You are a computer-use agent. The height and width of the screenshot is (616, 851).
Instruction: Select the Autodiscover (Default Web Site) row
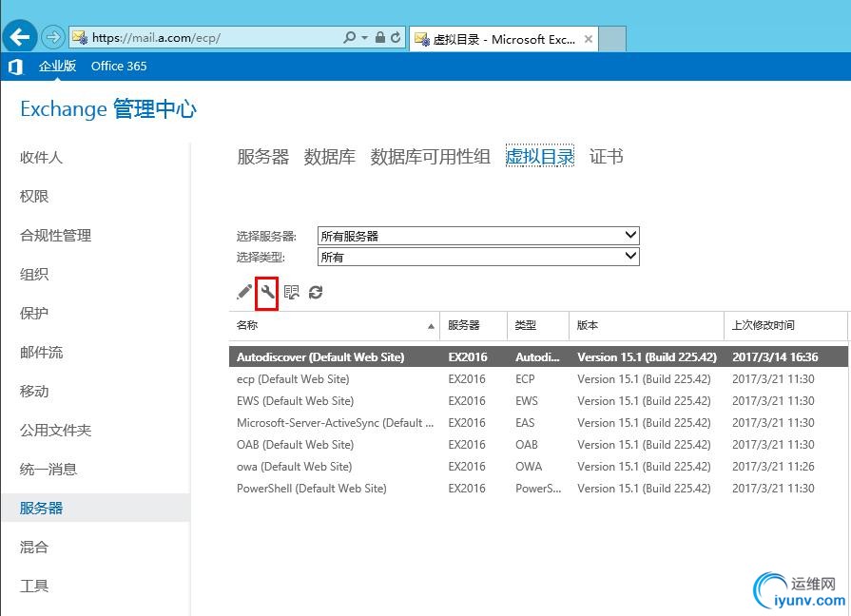pos(538,357)
